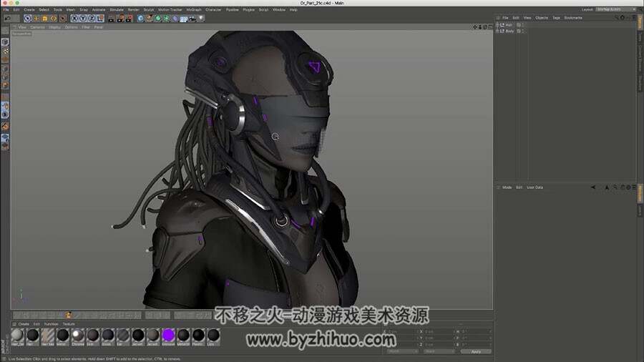Click the viewport layout toggle icon

click(490, 27)
